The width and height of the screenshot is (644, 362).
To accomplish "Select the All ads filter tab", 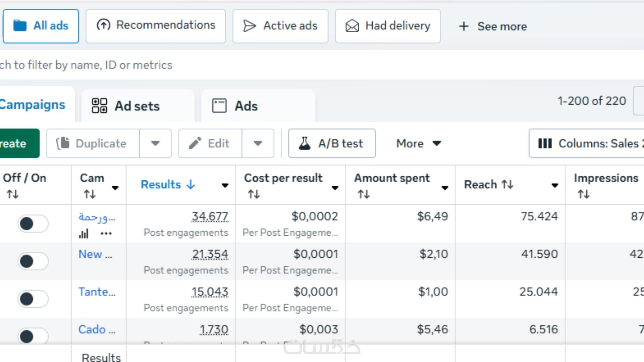I will point(41,26).
